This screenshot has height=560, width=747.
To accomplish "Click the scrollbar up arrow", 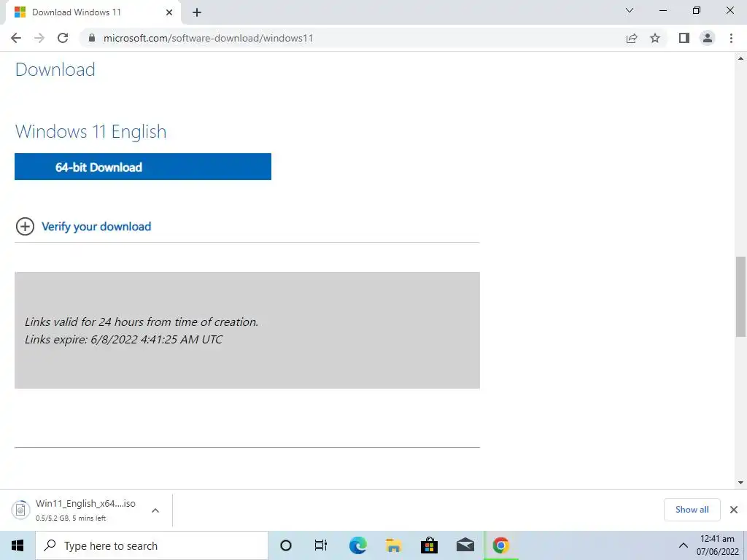I will (740, 58).
